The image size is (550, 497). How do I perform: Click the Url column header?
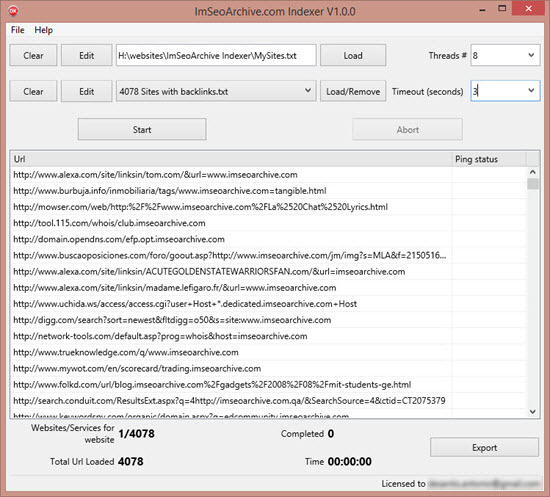click(x=231, y=159)
